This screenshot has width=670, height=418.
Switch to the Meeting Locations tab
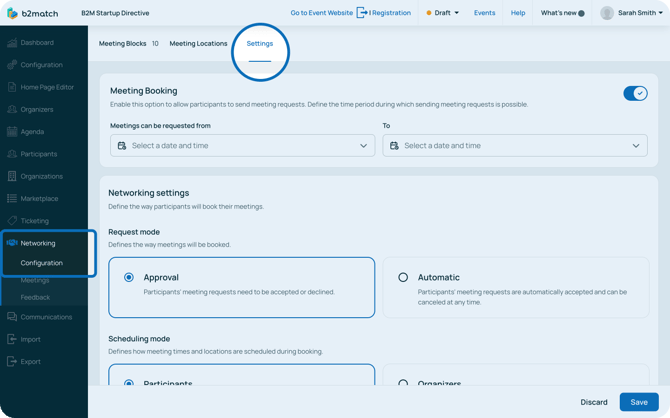pos(198,44)
